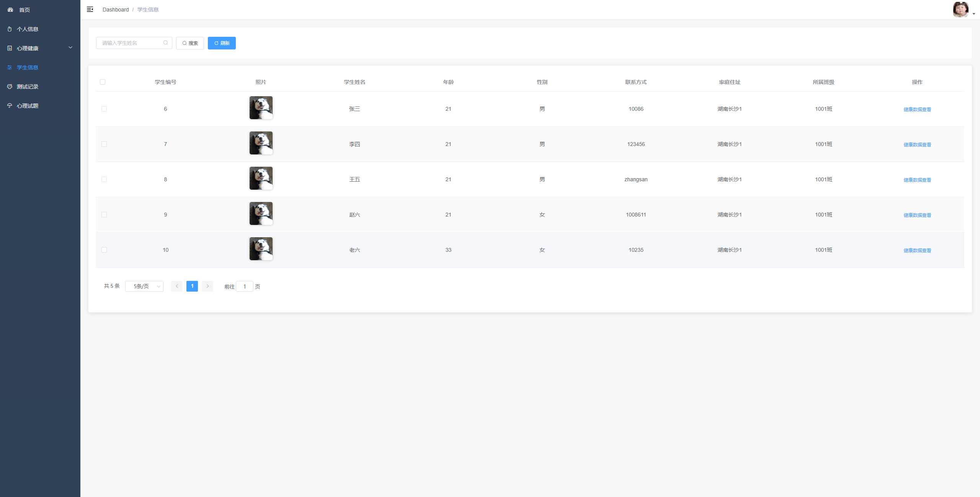
Task: Click the 学生姓名 column header
Action: [354, 82]
